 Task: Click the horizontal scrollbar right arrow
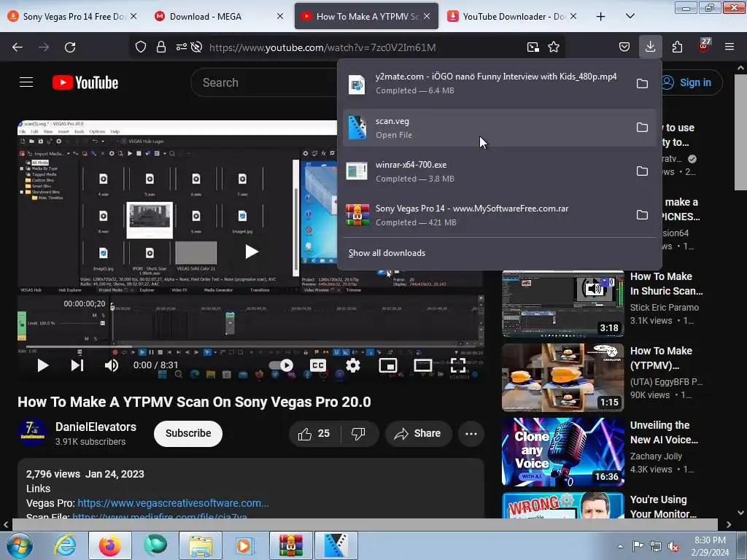[x=729, y=524]
